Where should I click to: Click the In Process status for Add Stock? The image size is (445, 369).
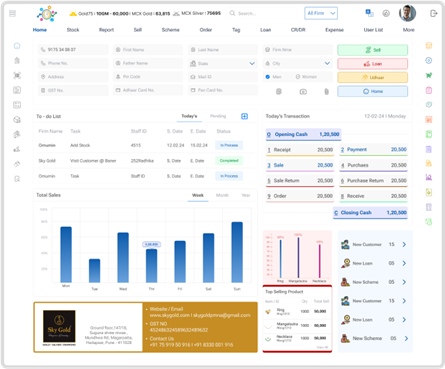tap(229, 145)
